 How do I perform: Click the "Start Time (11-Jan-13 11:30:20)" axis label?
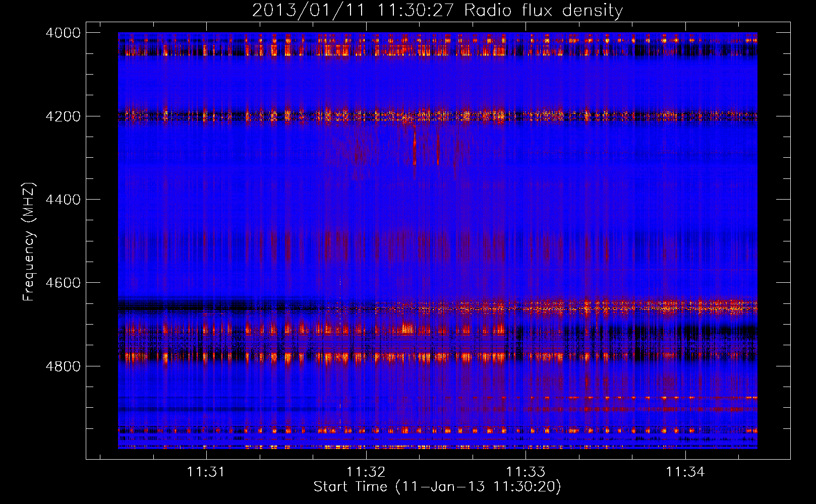[437, 487]
